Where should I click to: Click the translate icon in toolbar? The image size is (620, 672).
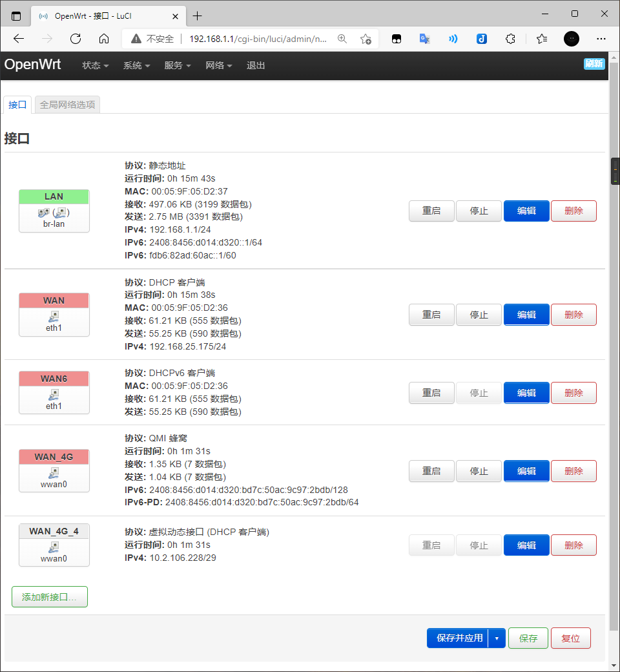[424, 39]
